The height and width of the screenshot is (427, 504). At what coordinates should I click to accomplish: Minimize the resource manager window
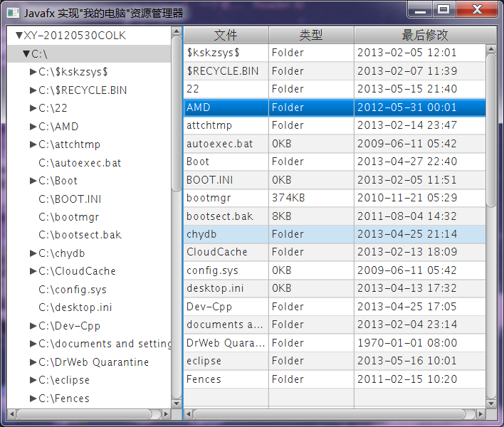[x=420, y=9]
